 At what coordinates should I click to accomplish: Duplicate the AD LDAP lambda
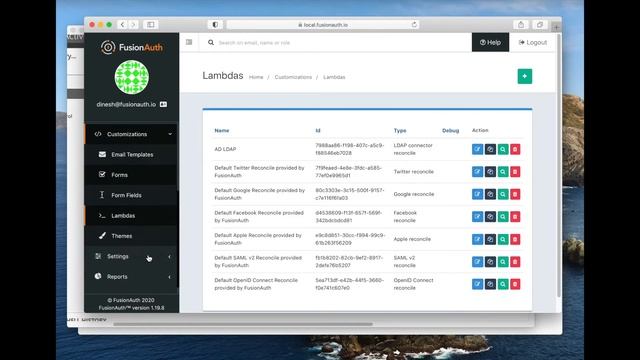(x=490, y=149)
